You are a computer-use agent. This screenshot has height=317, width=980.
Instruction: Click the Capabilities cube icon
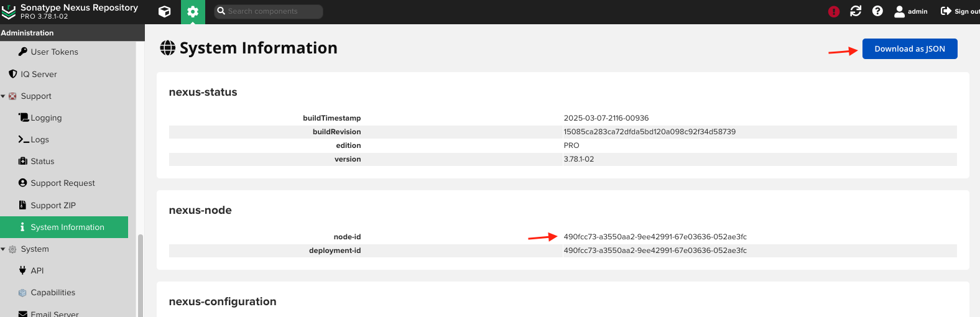23,293
